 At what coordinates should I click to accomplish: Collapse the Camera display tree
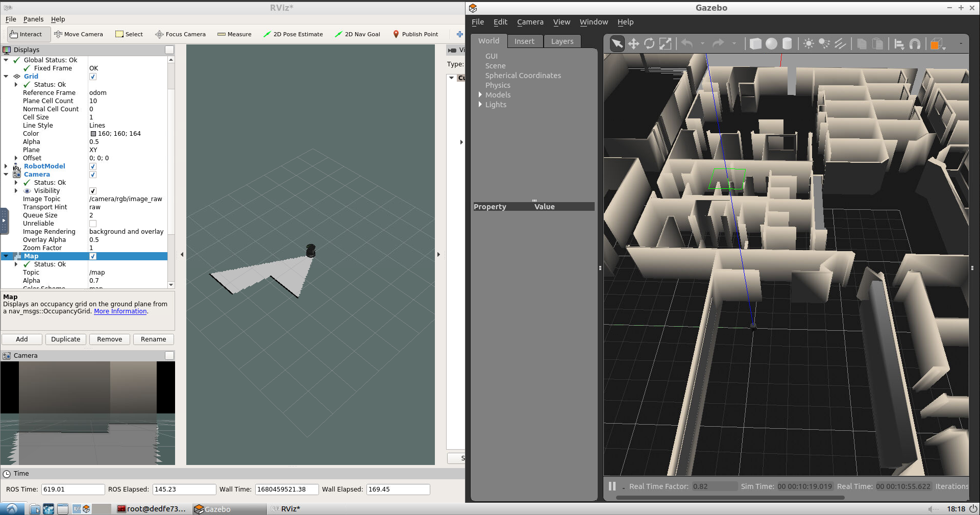click(6, 175)
